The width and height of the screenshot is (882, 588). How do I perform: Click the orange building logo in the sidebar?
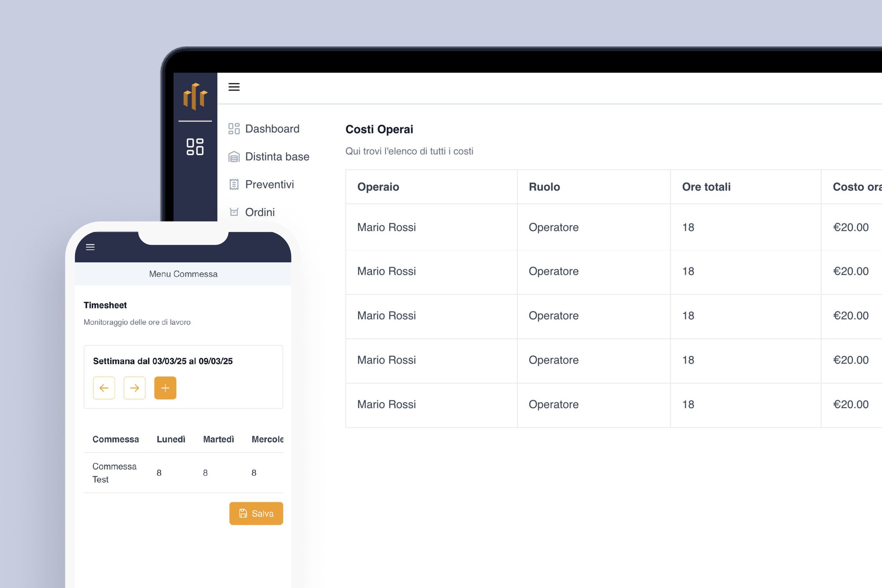pyautogui.click(x=195, y=96)
